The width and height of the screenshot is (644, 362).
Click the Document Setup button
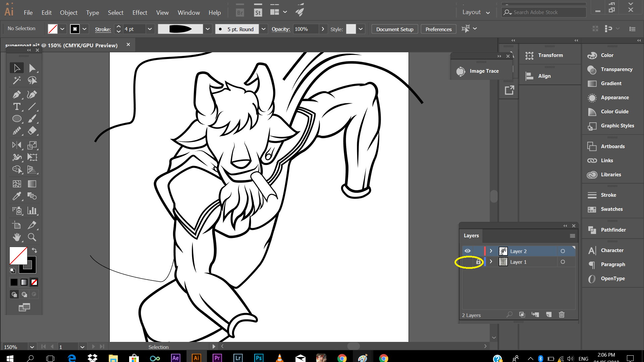pos(394,29)
